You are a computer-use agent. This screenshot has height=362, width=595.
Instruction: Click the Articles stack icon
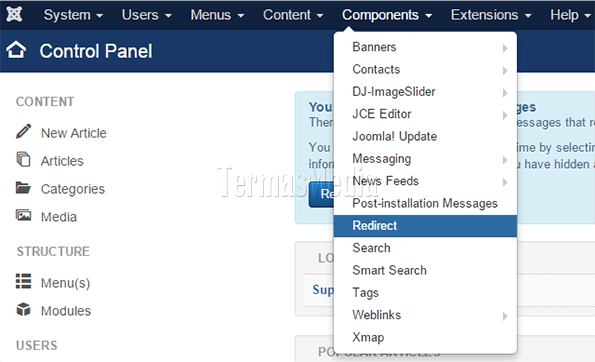coord(23,159)
